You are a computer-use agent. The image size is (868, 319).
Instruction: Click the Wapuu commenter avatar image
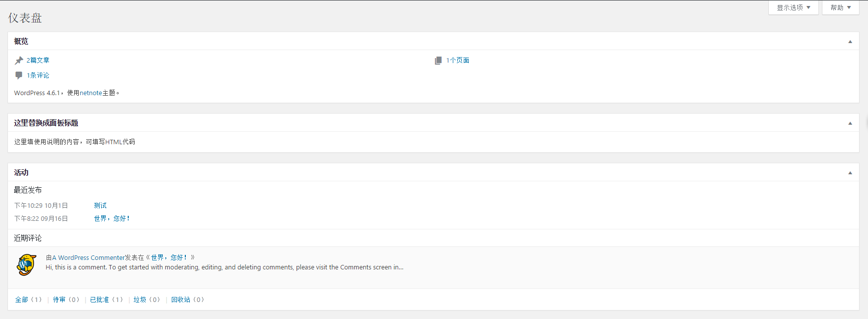[27, 264]
